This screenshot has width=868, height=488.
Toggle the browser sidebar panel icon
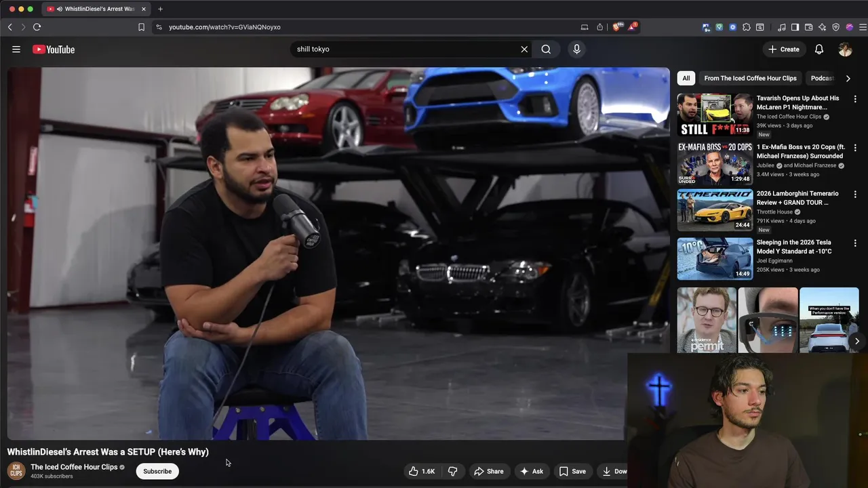795,27
